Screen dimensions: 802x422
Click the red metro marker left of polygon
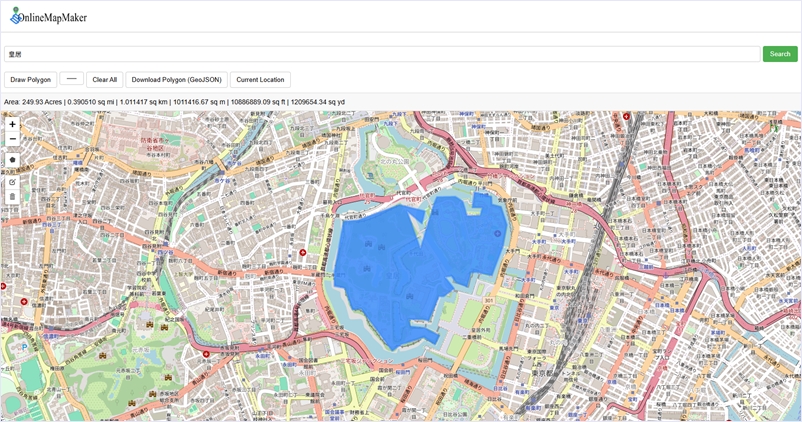[x=303, y=253]
